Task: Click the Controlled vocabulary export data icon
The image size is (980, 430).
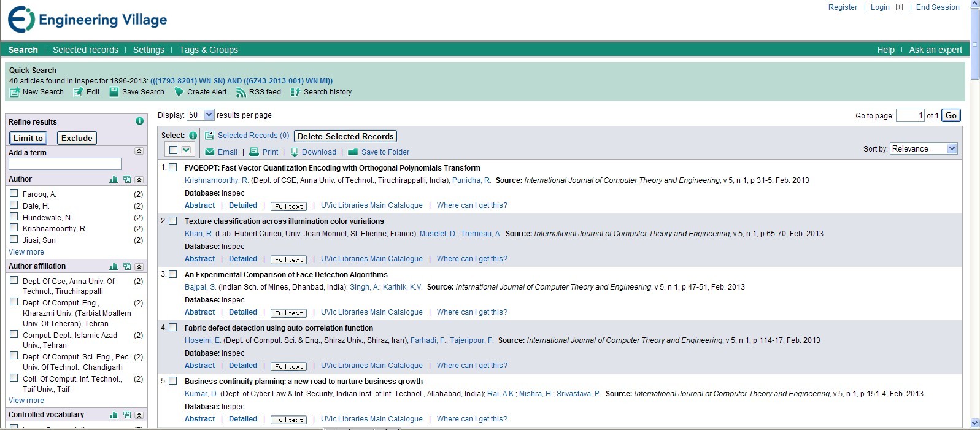Action: click(126, 415)
